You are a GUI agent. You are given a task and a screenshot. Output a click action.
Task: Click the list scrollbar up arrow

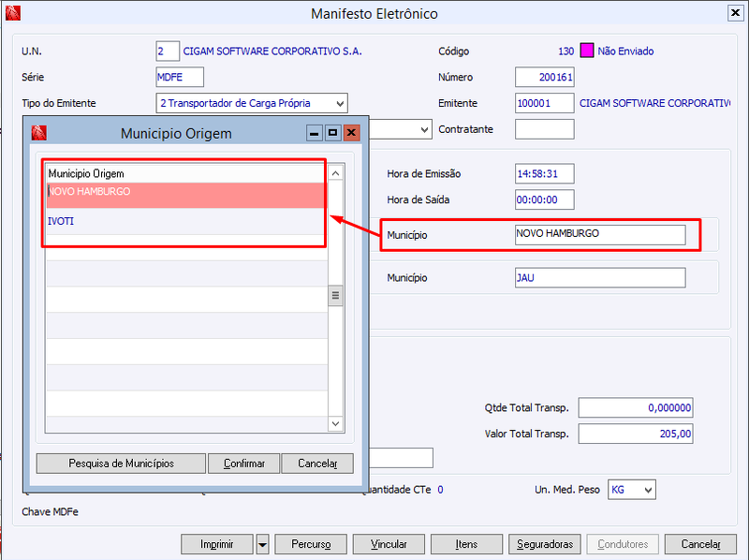coord(336,173)
